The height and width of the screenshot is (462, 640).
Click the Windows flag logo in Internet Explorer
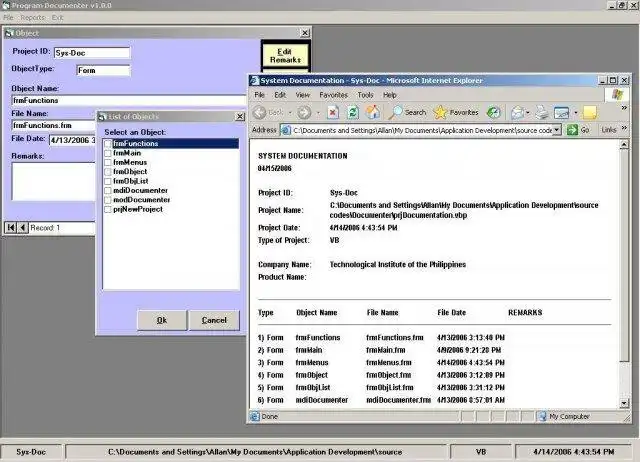(617, 95)
